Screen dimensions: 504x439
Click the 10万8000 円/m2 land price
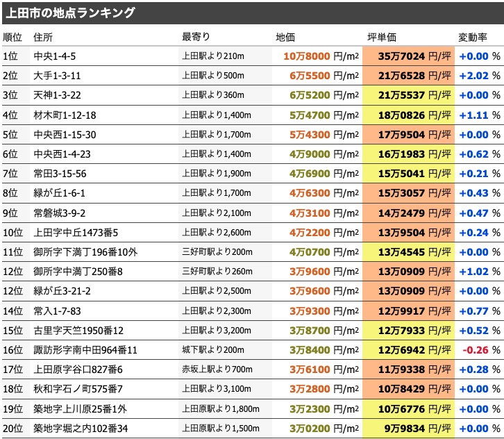[x=321, y=56]
